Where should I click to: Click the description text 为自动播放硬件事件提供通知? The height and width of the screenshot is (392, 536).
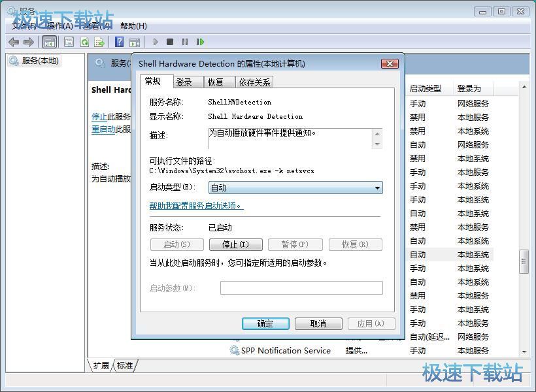(262, 133)
